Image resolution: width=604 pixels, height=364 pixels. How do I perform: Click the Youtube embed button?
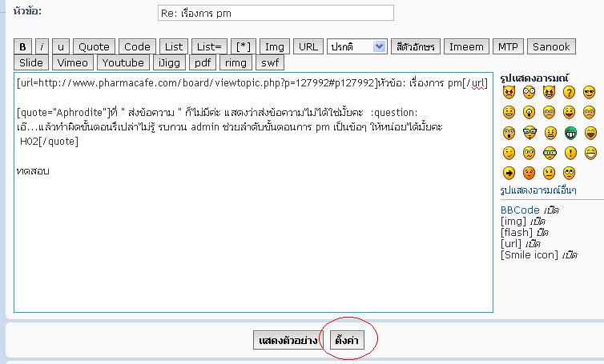click(x=123, y=62)
